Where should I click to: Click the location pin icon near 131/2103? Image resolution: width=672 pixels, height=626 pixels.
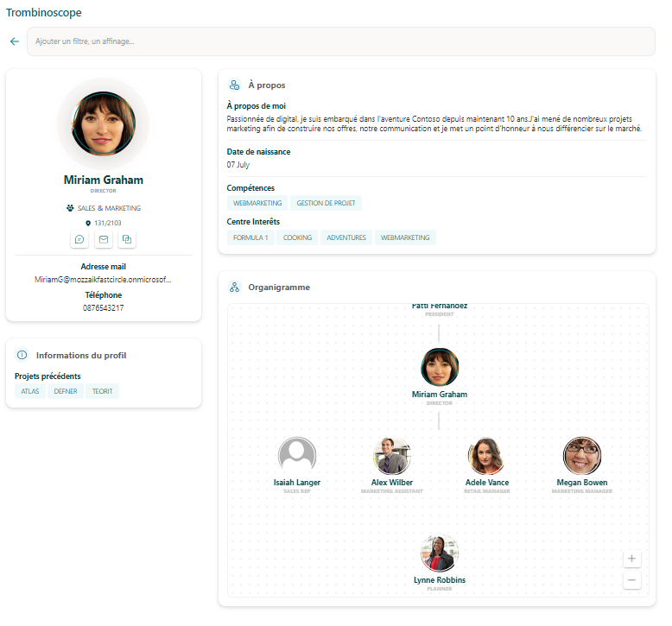click(88, 223)
